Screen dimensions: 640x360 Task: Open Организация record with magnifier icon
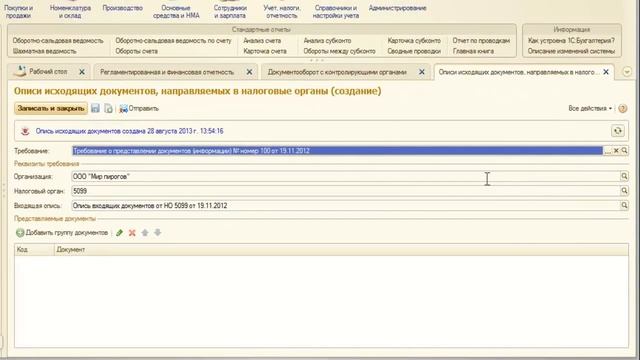pyautogui.click(x=624, y=176)
